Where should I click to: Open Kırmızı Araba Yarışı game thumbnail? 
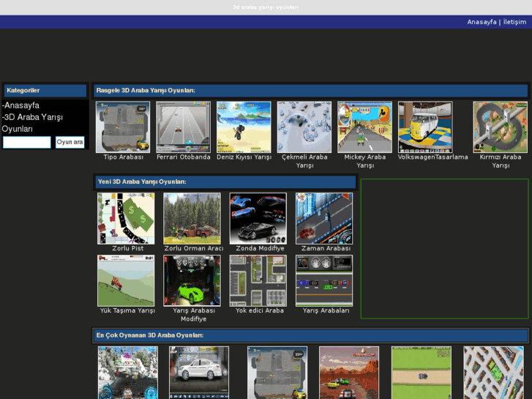500,127
